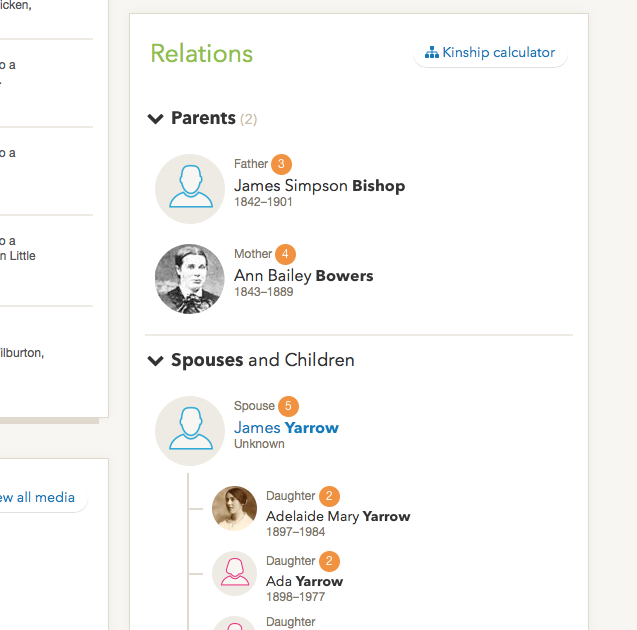Click the Relations section heading
637x630 pixels.
click(x=202, y=54)
